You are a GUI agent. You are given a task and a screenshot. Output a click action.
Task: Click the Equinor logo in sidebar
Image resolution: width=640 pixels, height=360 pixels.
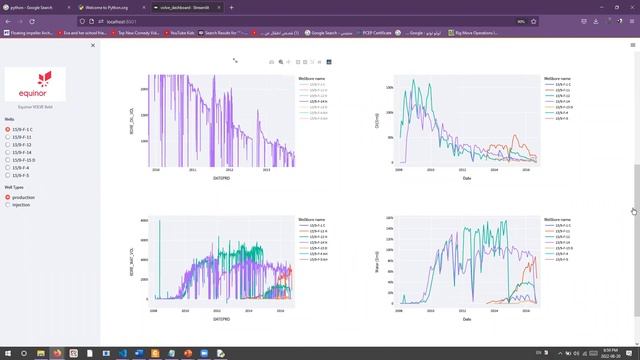pyautogui.click(x=35, y=84)
